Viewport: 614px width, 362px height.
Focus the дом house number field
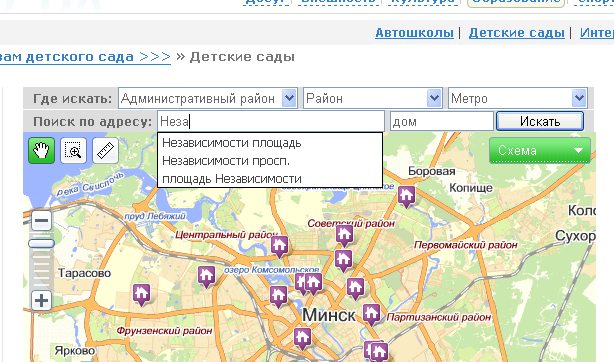(x=442, y=121)
